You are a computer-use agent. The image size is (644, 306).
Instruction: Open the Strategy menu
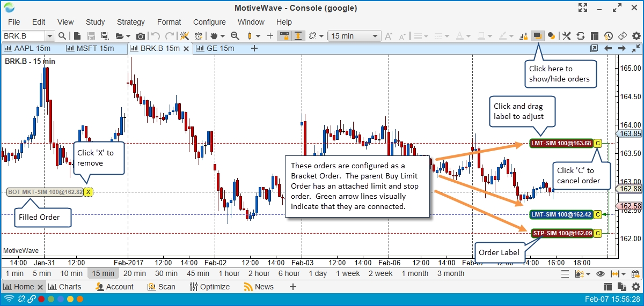[131, 22]
